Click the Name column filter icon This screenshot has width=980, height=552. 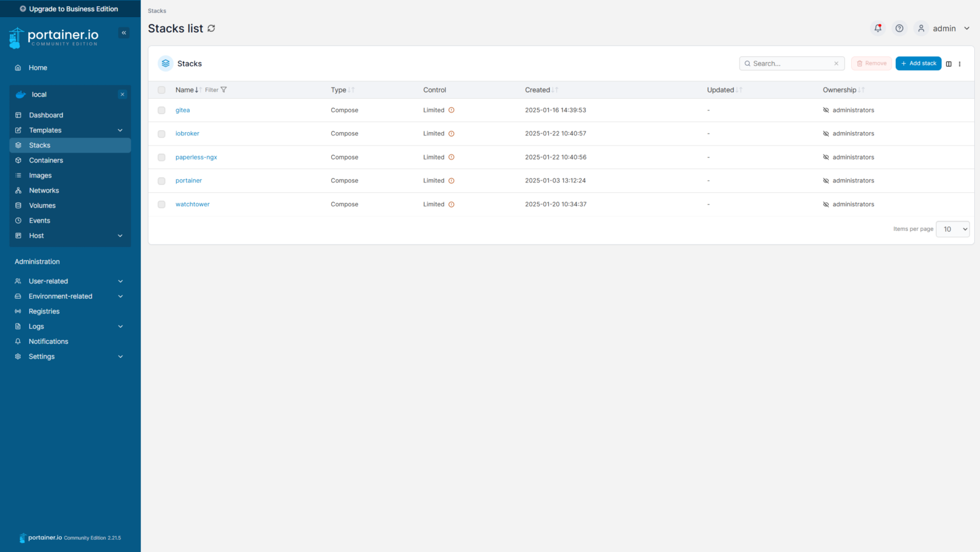[223, 90]
